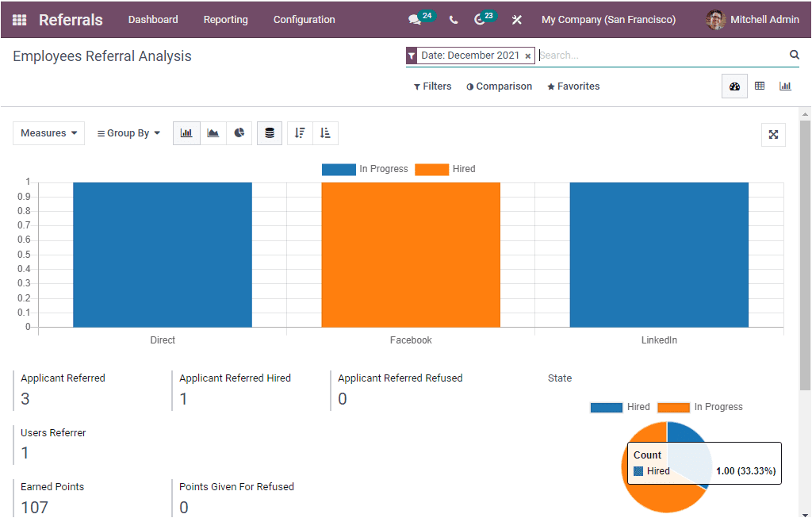Select the line chart visualization
This screenshot has width=812, height=518.
(x=213, y=132)
